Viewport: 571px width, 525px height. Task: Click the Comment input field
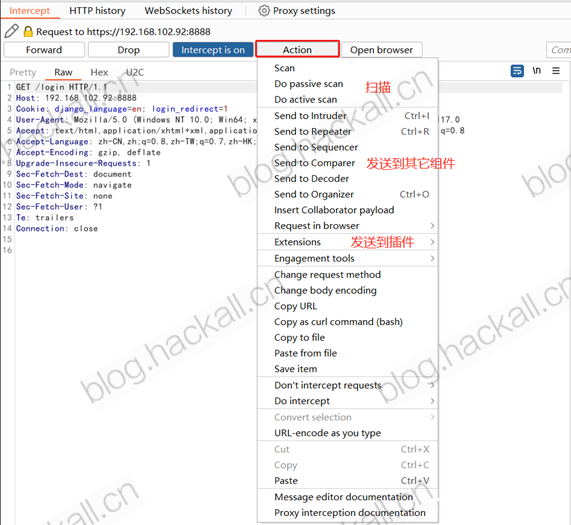click(559, 50)
